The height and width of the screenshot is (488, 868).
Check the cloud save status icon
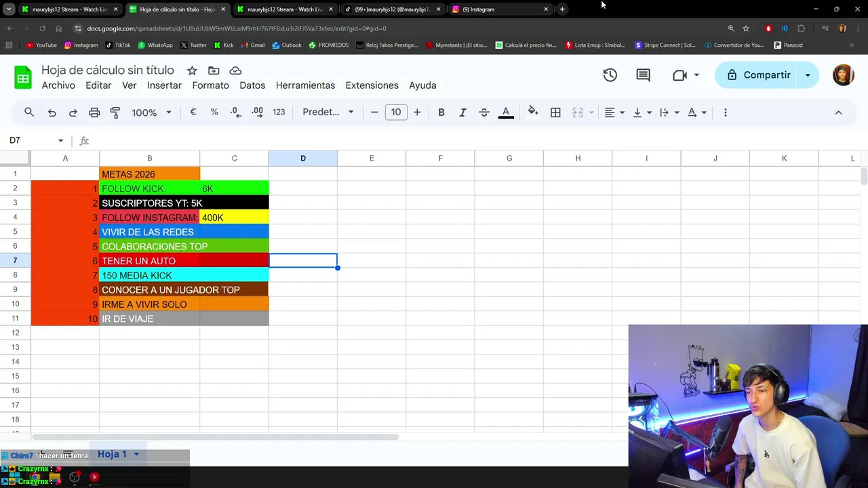235,70
